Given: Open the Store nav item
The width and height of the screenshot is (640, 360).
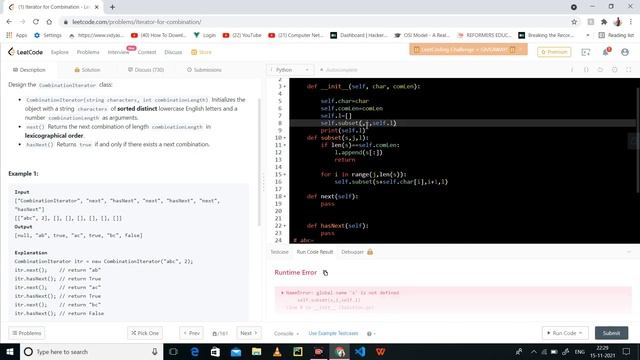Looking at the screenshot, I should point(202,52).
